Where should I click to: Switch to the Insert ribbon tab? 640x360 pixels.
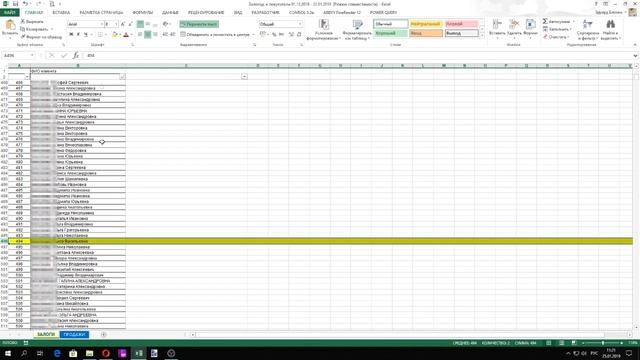click(61, 13)
